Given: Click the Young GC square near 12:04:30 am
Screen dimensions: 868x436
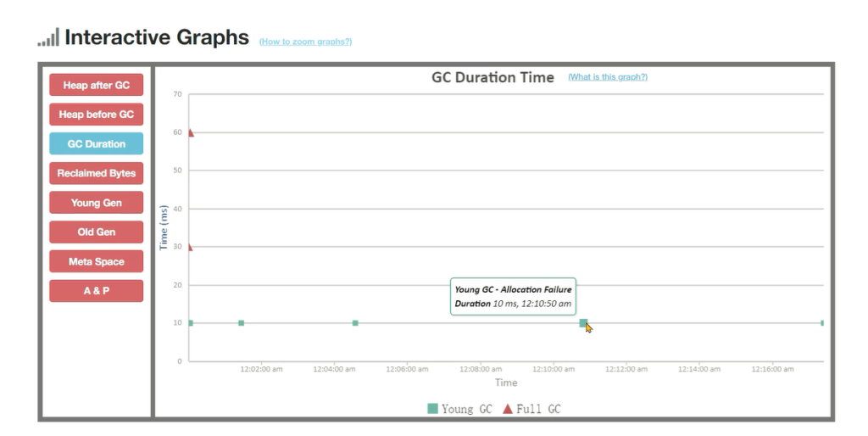Looking at the screenshot, I should (355, 323).
